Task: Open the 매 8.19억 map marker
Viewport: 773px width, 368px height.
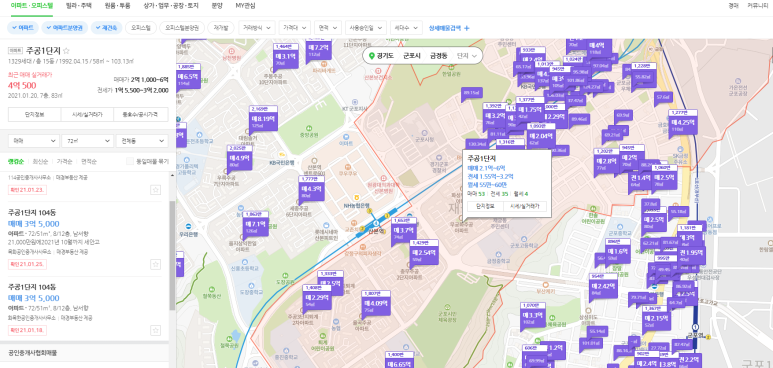Action: (x=263, y=120)
